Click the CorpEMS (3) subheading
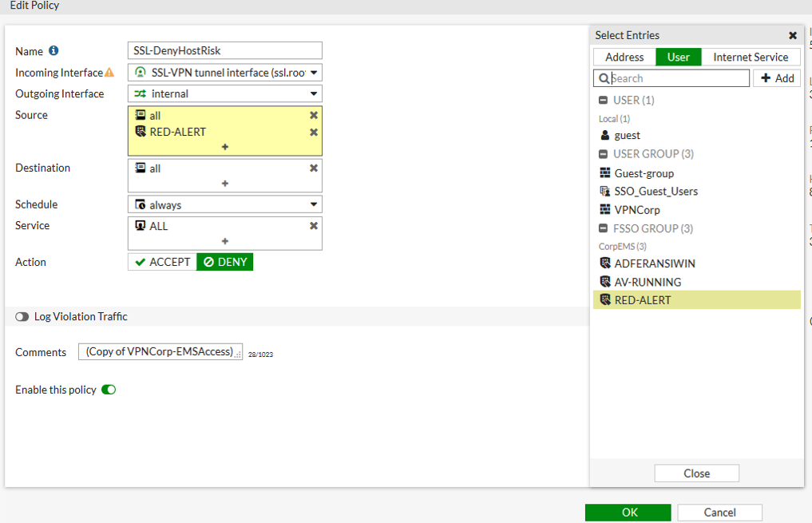The height and width of the screenshot is (523, 812). tap(623, 247)
